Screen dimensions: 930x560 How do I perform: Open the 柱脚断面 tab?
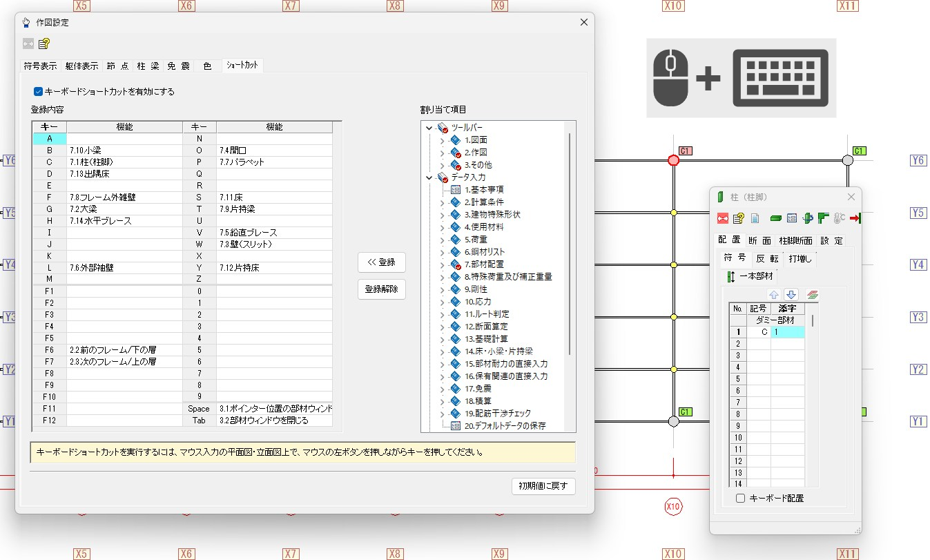[x=795, y=240]
